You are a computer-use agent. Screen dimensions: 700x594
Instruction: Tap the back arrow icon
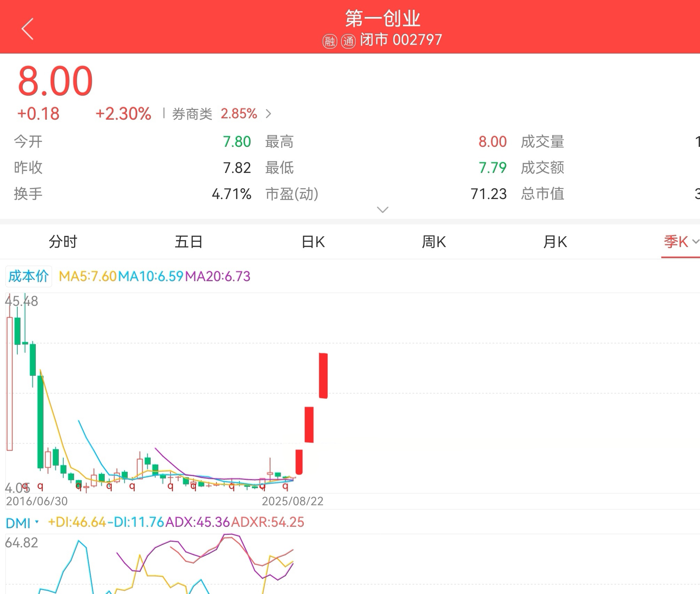click(27, 29)
